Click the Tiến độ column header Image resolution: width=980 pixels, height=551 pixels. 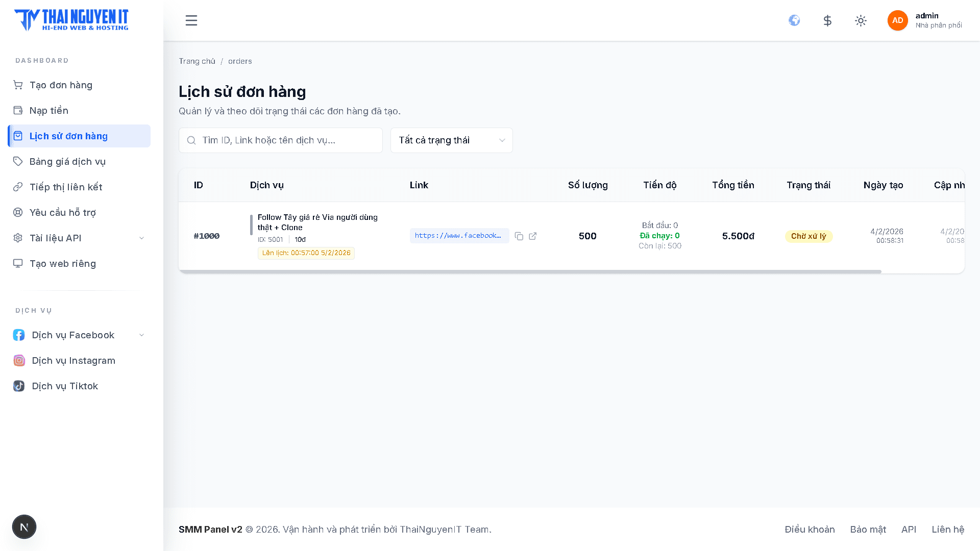(660, 185)
